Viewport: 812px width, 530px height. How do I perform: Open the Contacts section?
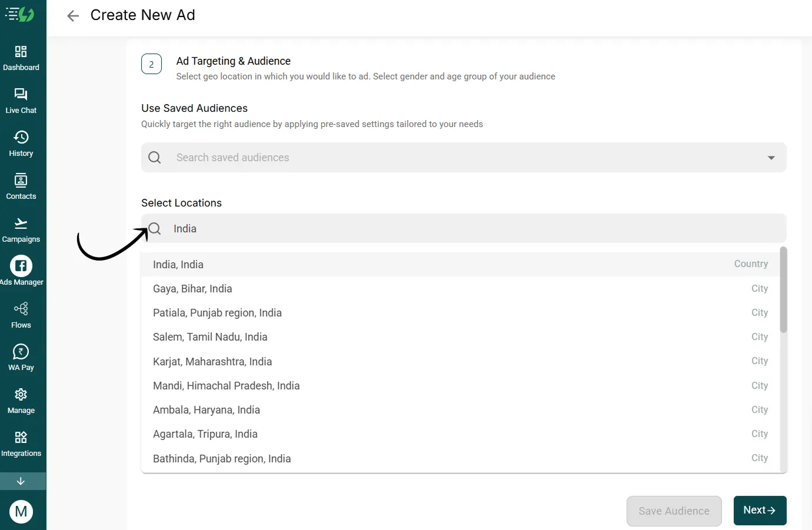click(21, 181)
